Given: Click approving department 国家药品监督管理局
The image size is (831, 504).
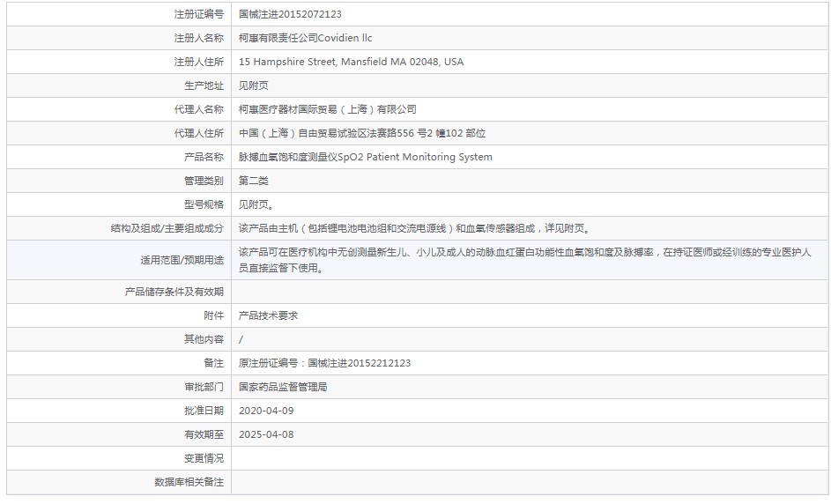Looking at the screenshot, I should click(x=283, y=387).
